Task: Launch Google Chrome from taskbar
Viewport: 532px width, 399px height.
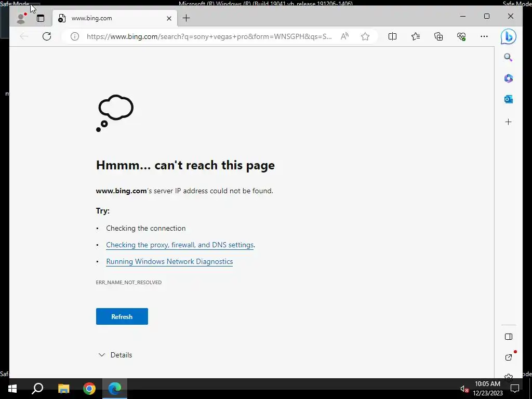Action: click(x=89, y=389)
